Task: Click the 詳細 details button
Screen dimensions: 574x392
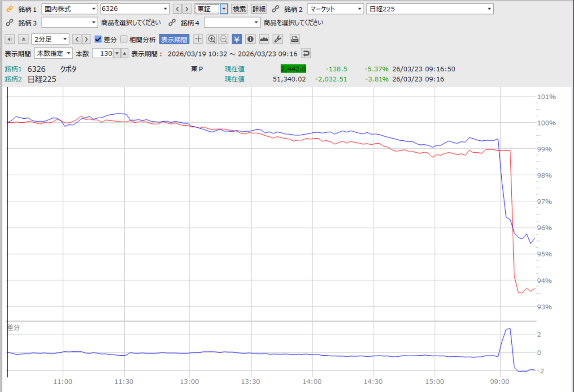Action: click(x=258, y=9)
